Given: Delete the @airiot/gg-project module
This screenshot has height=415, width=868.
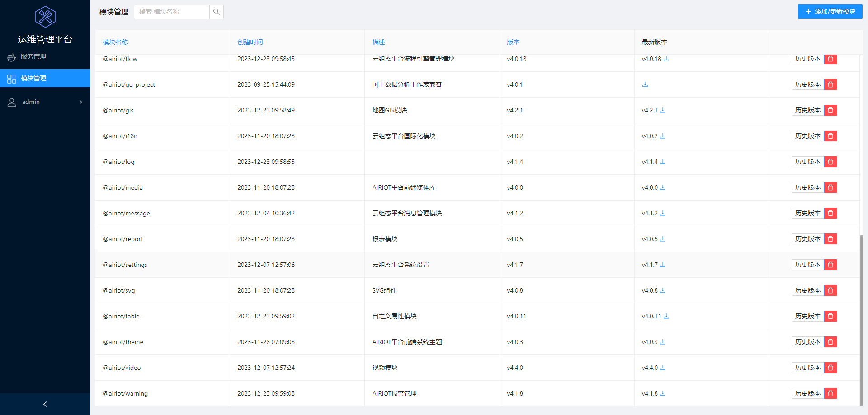Looking at the screenshot, I should tap(830, 84).
